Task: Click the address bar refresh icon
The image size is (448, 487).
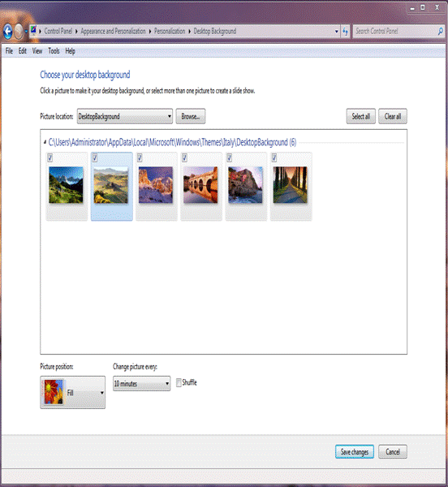Action: pyautogui.click(x=345, y=32)
